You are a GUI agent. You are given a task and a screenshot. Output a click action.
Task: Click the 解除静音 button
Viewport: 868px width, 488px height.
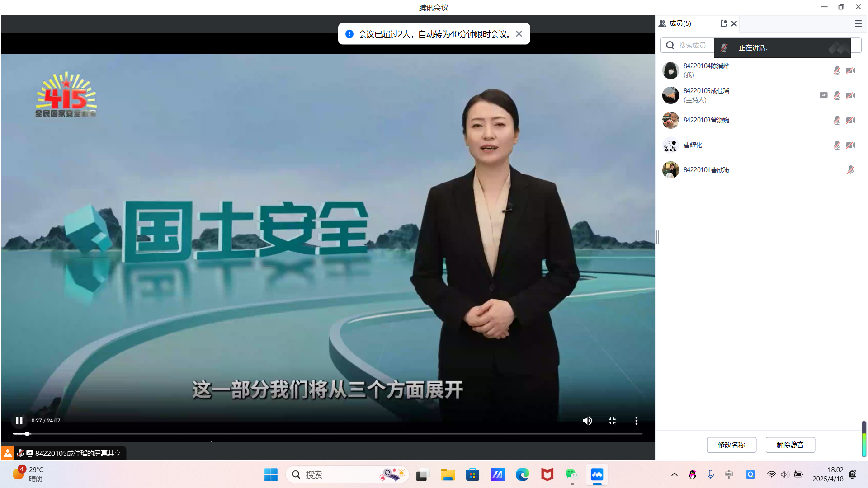(x=790, y=445)
